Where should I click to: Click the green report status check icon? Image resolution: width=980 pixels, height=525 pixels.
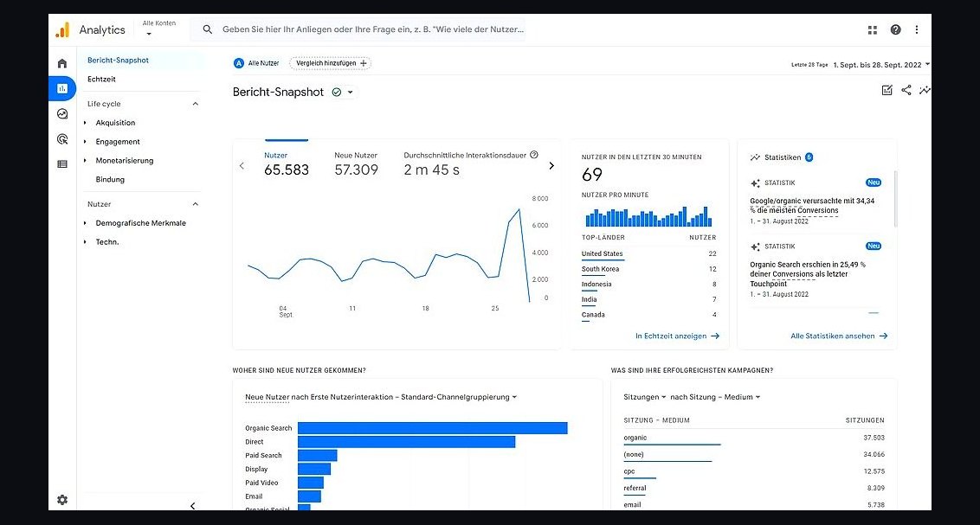click(336, 93)
